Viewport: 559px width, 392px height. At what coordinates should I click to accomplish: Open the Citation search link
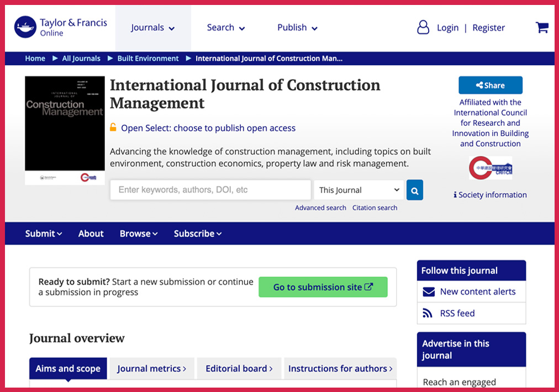[x=375, y=208]
